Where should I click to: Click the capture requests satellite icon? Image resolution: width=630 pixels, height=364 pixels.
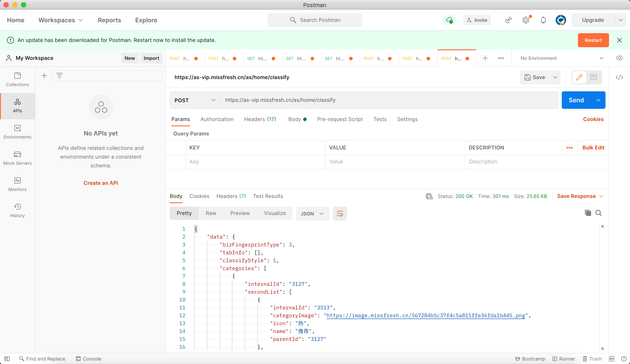point(508,20)
